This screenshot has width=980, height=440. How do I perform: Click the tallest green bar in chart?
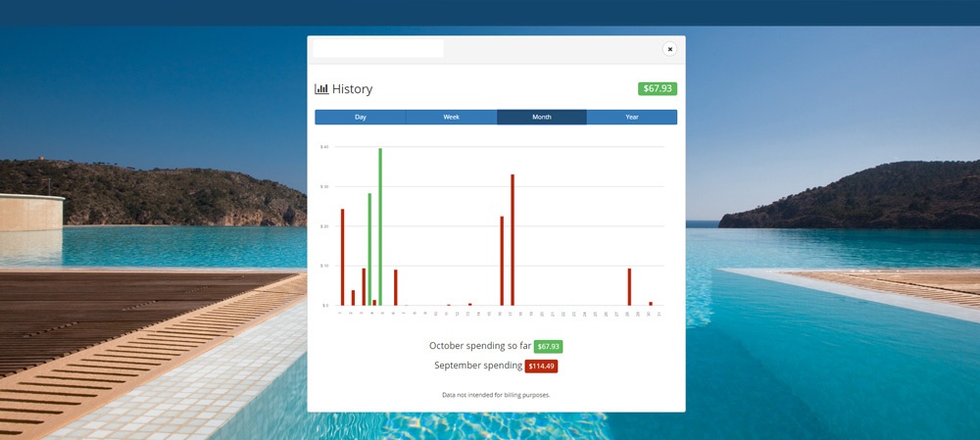coord(380,225)
